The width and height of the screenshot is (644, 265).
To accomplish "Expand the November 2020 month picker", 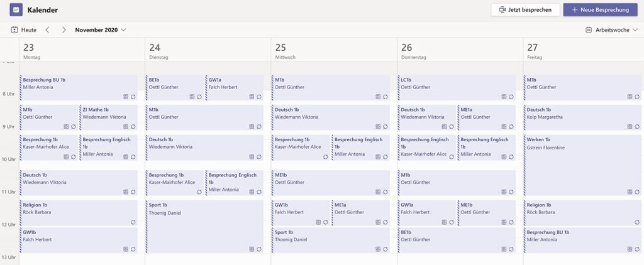I will click(101, 30).
